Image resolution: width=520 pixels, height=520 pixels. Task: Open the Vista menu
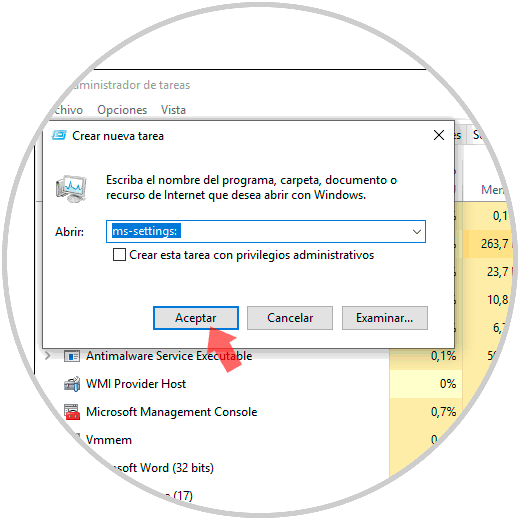[173, 110]
